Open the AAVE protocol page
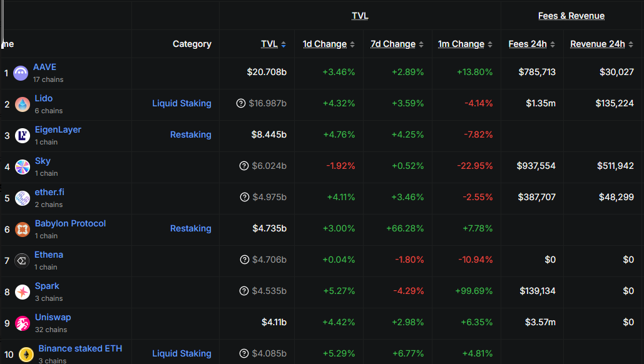This screenshot has width=644, height=364. [45, 67]
